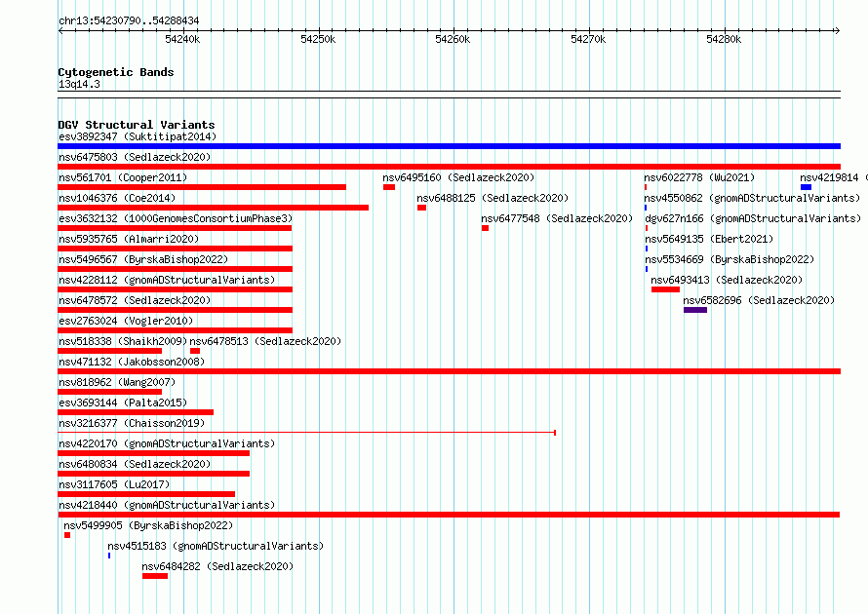Click the DGV Structural Variants track title

tap(137, 125)
